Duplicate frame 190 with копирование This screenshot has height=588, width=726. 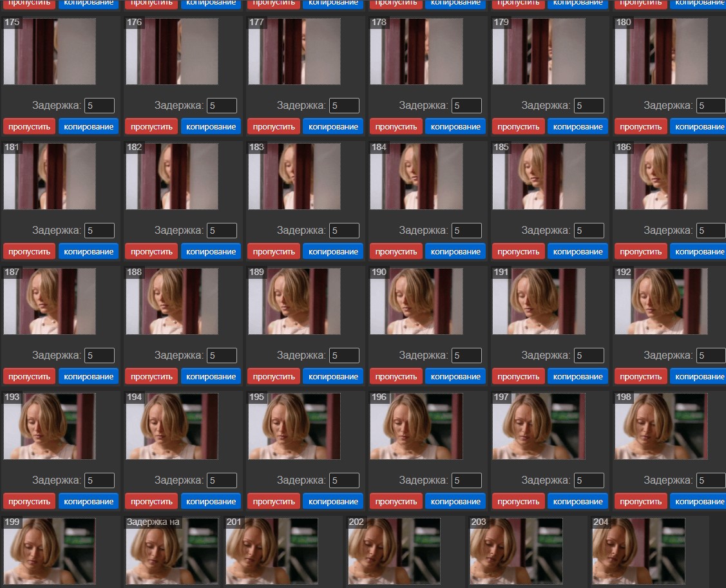click(x=455, y=376)
